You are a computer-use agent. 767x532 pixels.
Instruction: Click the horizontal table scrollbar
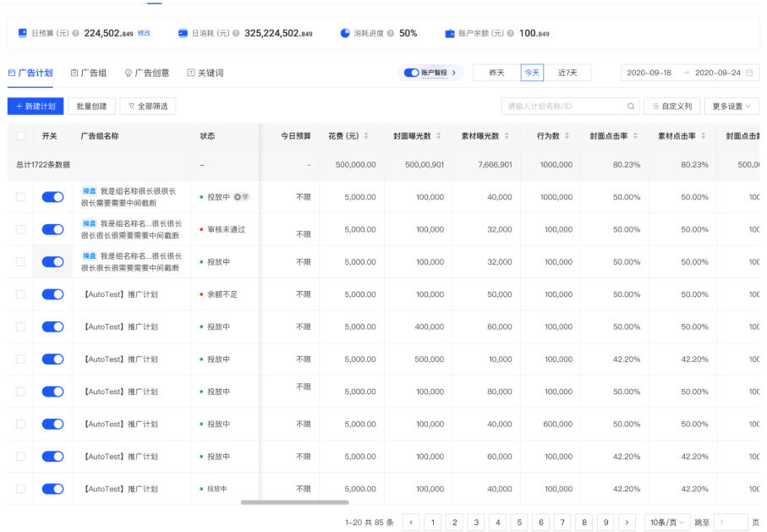(x=294, y=502)
